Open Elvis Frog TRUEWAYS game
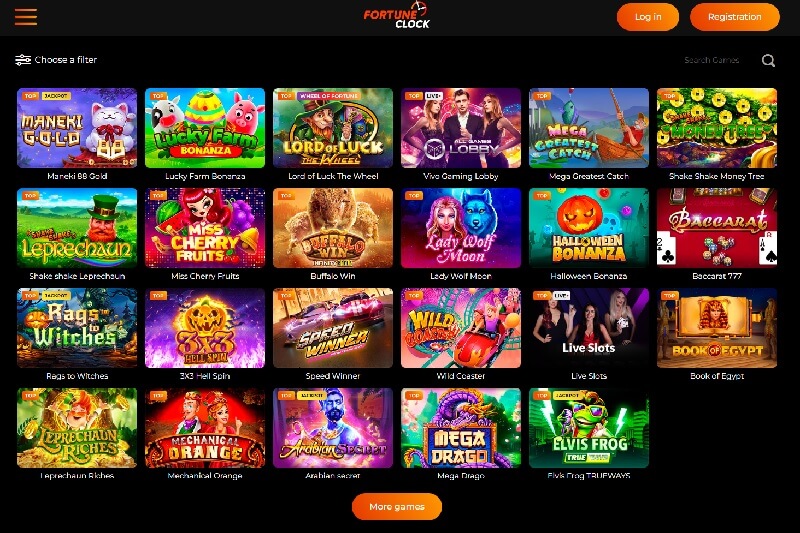This screenshot has height=533, width=800. coord(589,428)
